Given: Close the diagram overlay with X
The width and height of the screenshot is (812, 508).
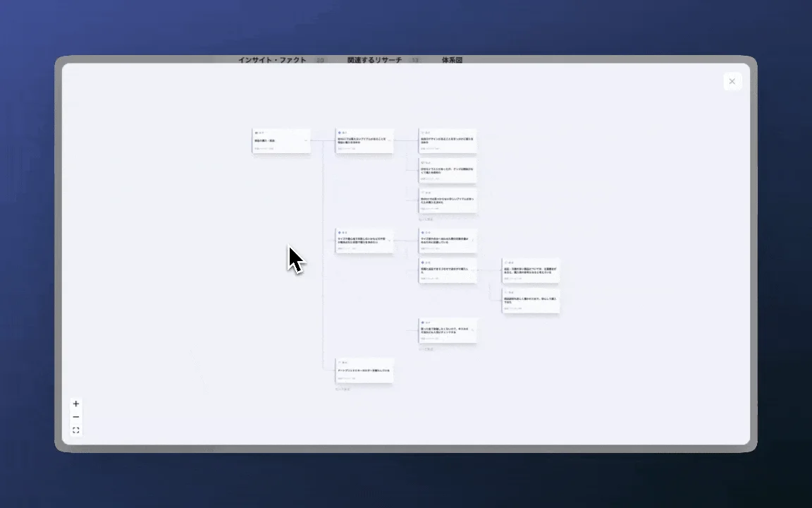Looking at the screenshot, I should point(732,81).
